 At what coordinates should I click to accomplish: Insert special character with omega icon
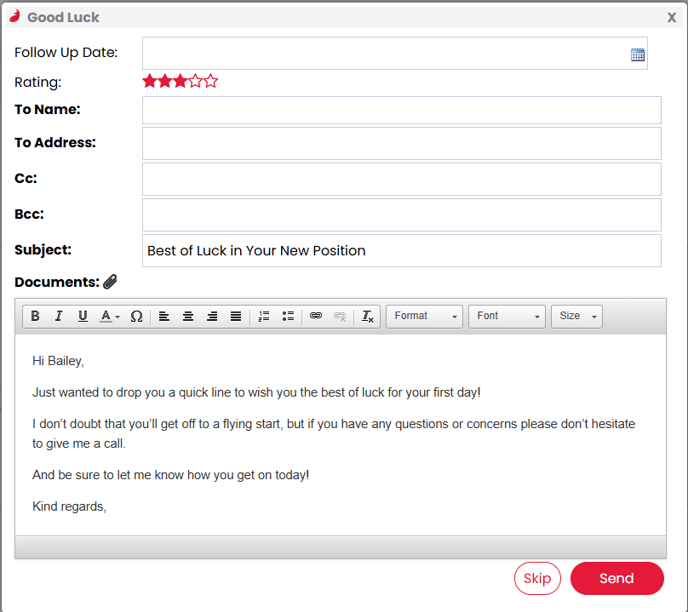tap(136, 316)
